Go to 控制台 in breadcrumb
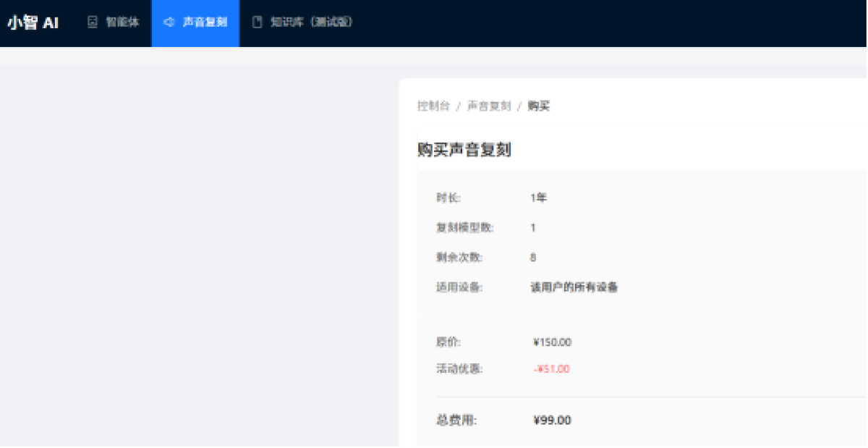Image resolution: width=868 pixels, height=448 pixels. (433, 106)
